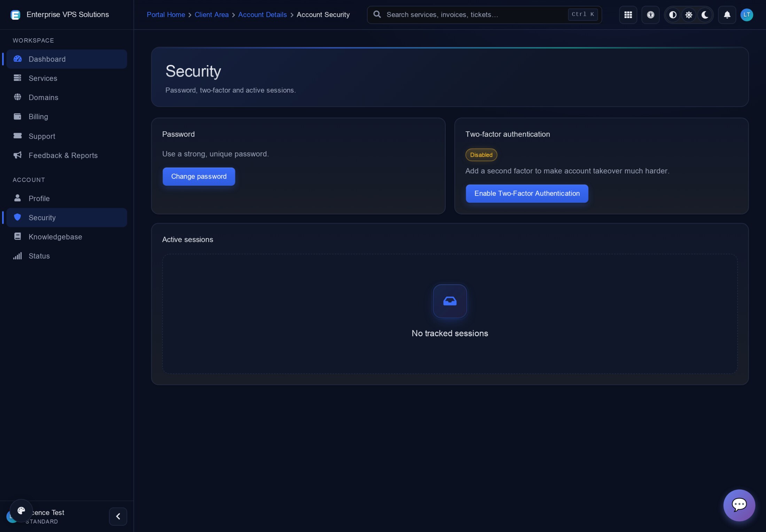Viewport: 766px width, 532px height.
Task: Open Domains in sidebar
Action: coord(67,97)
